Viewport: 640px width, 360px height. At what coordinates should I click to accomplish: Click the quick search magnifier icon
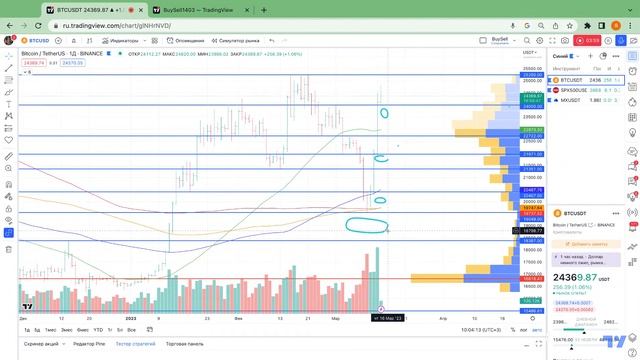tap(527, 40)
